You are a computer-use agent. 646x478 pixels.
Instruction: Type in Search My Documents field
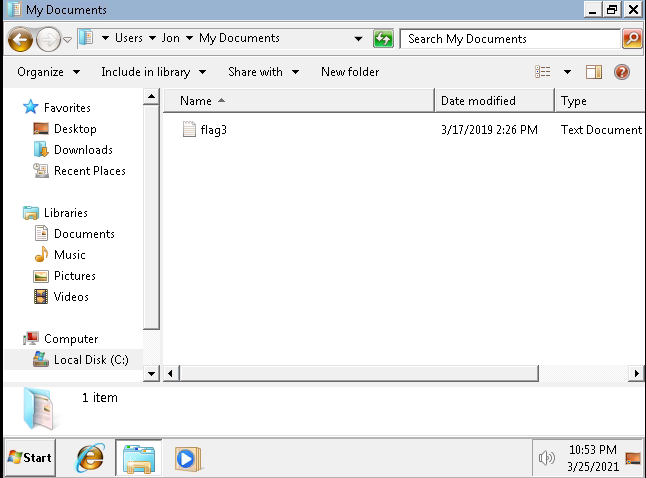point(508,39)
